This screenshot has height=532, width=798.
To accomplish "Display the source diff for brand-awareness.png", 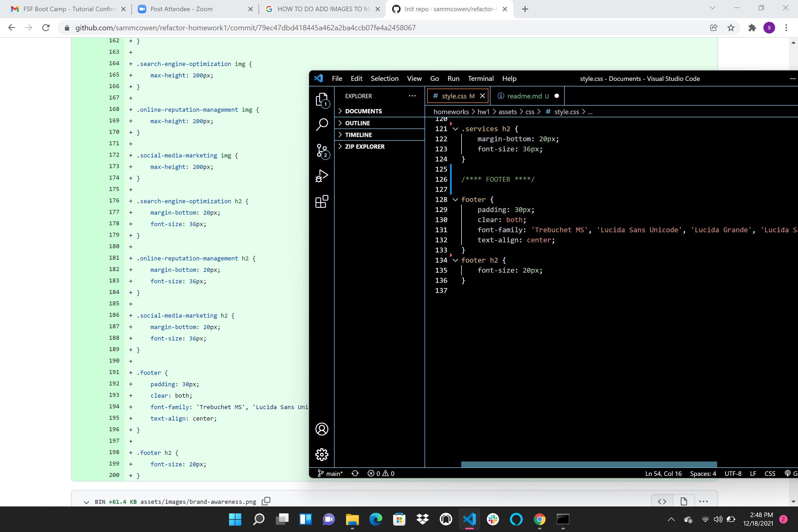I will pyautogui.click(x=662, y=501).
